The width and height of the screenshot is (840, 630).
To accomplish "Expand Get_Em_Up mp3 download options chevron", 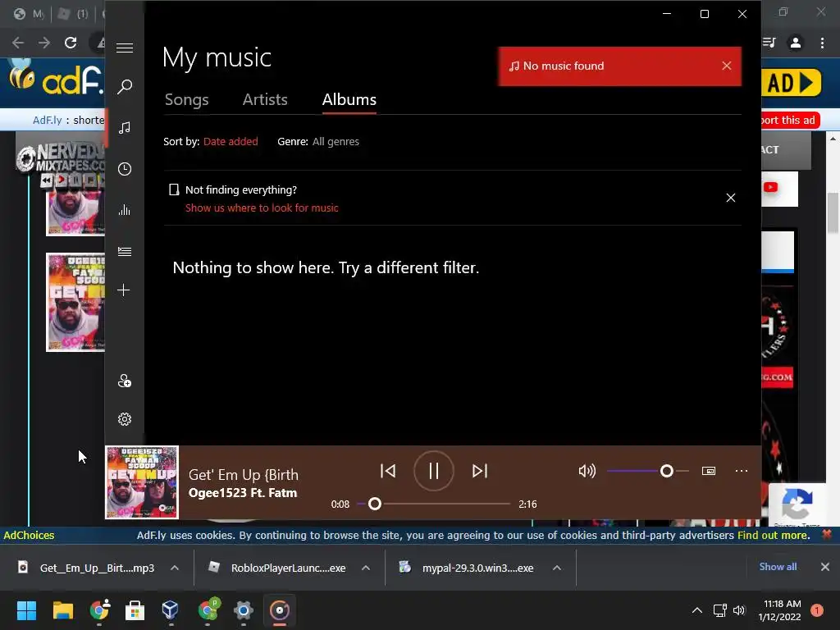I will coord(175,568).
